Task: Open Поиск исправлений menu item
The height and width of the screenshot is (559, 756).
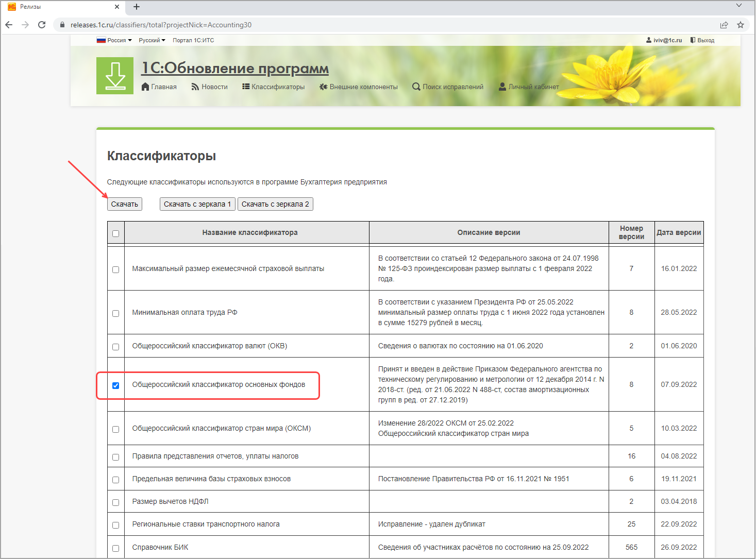Action: click(448, 87)
